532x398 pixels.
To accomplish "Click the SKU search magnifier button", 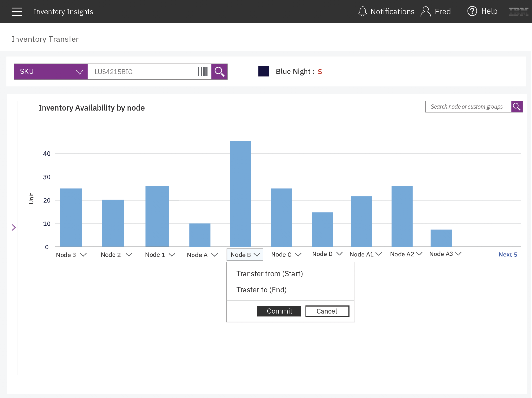I will click(x=219, y=72).
